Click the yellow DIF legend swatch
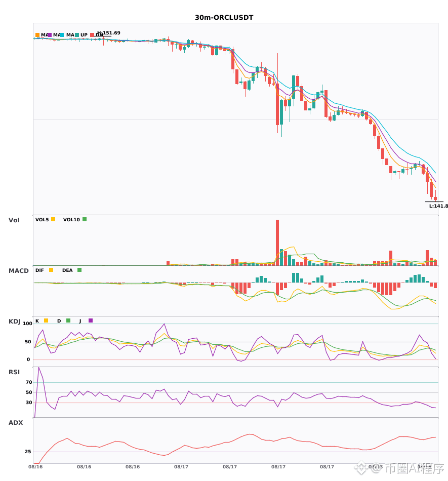Viewport: 448px width, 481px height. [51, 270]
